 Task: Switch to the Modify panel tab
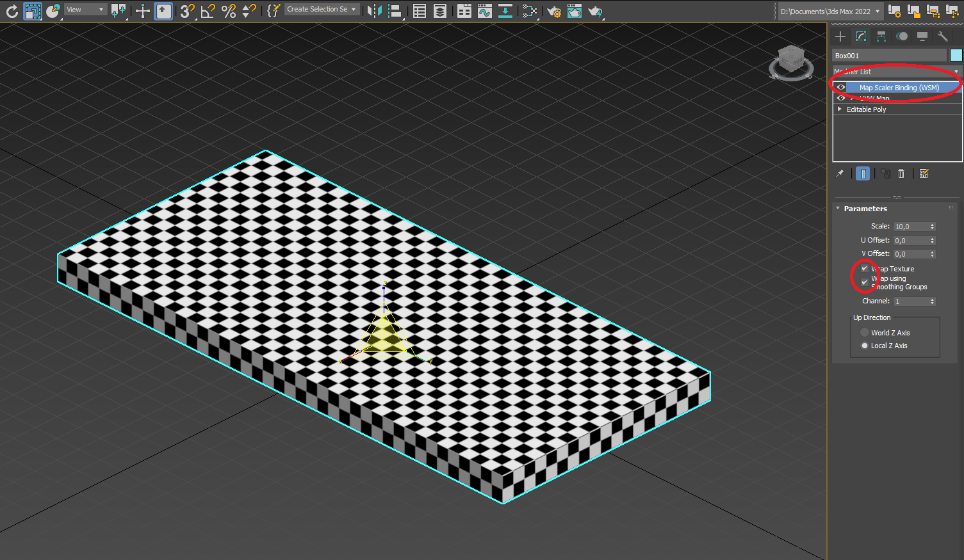(861, 36)
